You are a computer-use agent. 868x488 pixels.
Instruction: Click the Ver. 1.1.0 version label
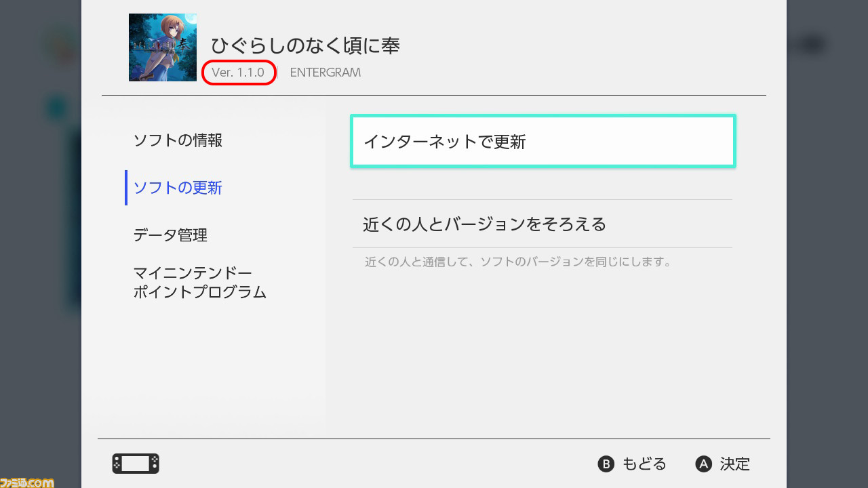238,72
